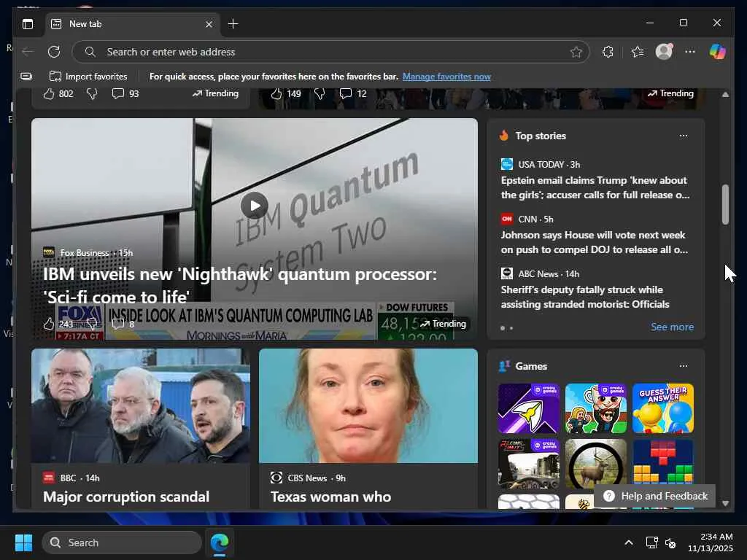747x560 pixels.
Task: Open the Extensions puzzle icon
Action: [x=608, y=52]
